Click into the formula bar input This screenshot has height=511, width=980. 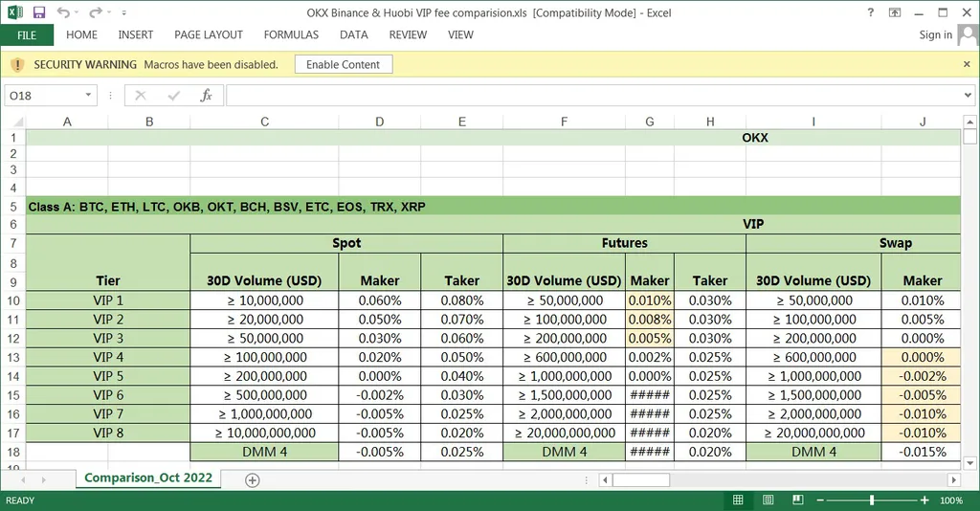click(x=593, y=96)
